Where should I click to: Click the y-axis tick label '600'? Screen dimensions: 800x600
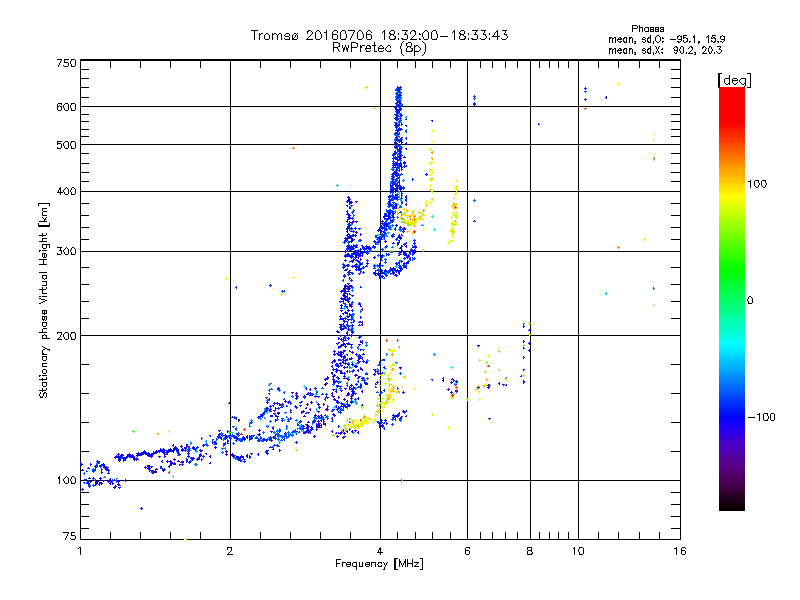point(66,107)
